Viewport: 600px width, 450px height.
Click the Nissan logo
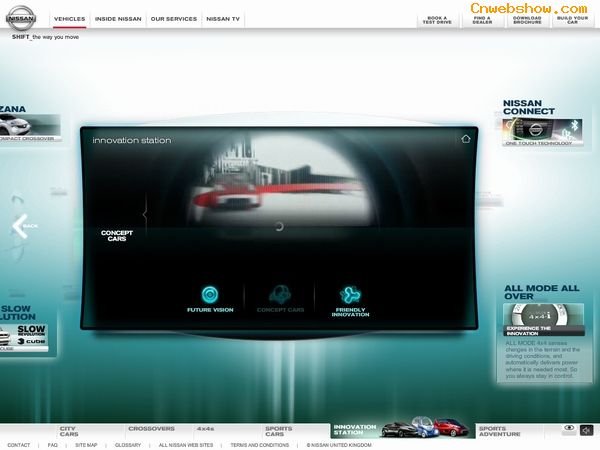pos(21,18)
